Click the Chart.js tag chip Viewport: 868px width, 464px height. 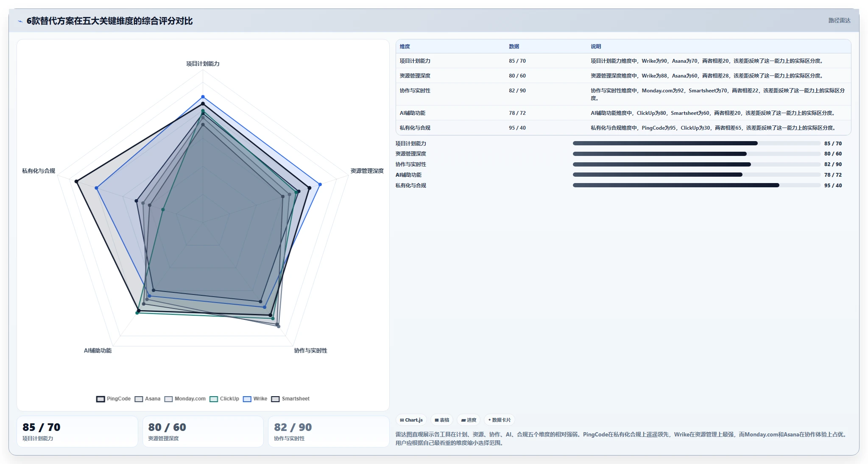point(411,420)
